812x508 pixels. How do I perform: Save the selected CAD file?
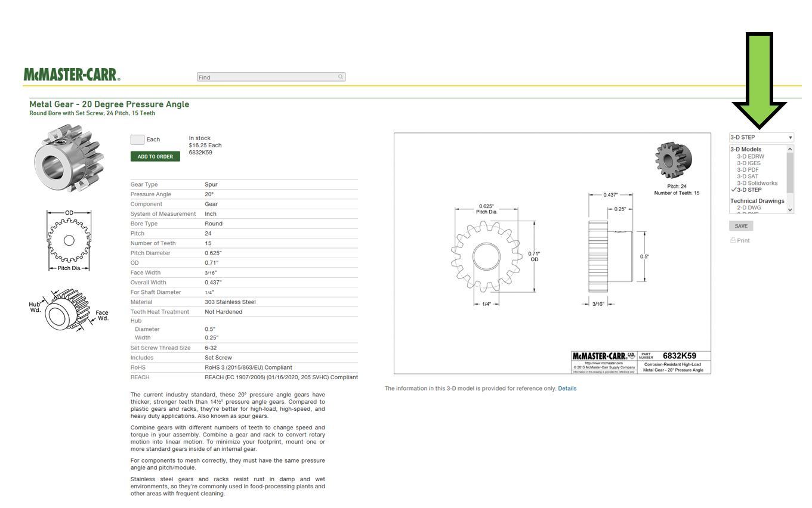(x=741, y=226)
